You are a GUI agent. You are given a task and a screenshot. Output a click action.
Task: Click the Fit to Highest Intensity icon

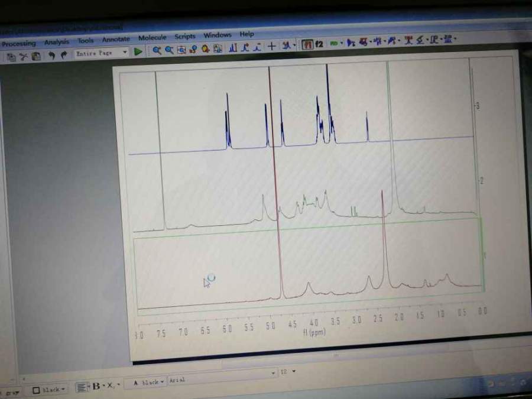tap(218, 49)
